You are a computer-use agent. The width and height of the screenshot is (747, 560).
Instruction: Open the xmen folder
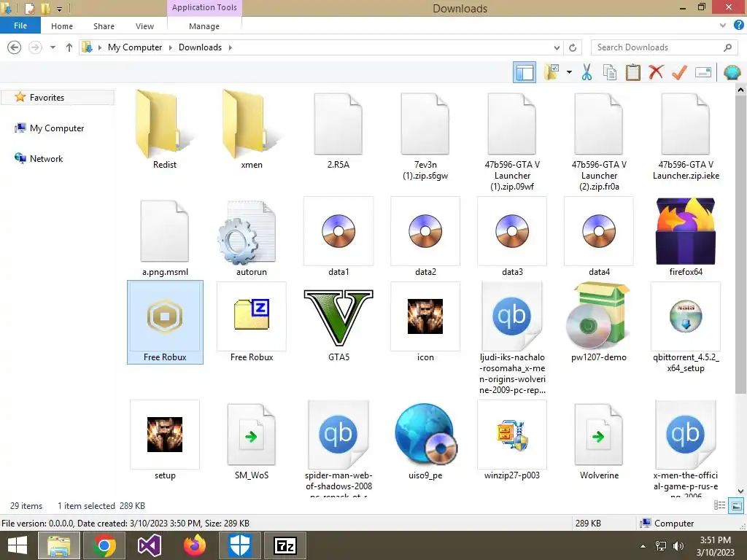(x=252, y=130)
